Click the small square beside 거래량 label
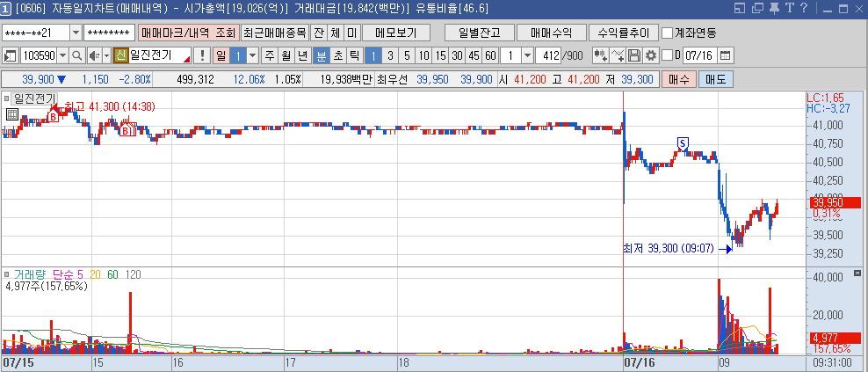 pos(7,274)
